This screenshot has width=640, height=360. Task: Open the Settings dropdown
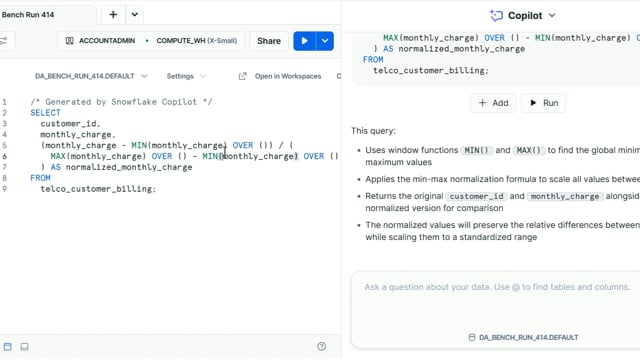[186, 76]
